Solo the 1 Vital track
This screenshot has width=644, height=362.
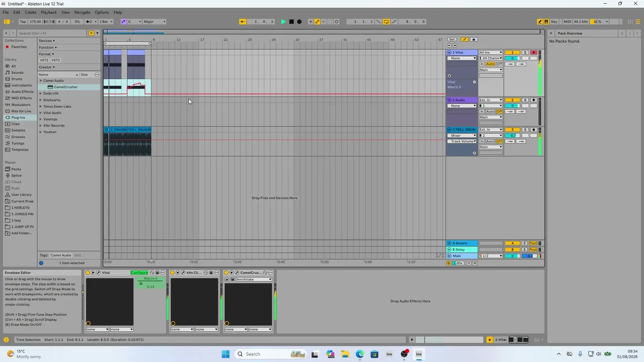pos(525,52)
